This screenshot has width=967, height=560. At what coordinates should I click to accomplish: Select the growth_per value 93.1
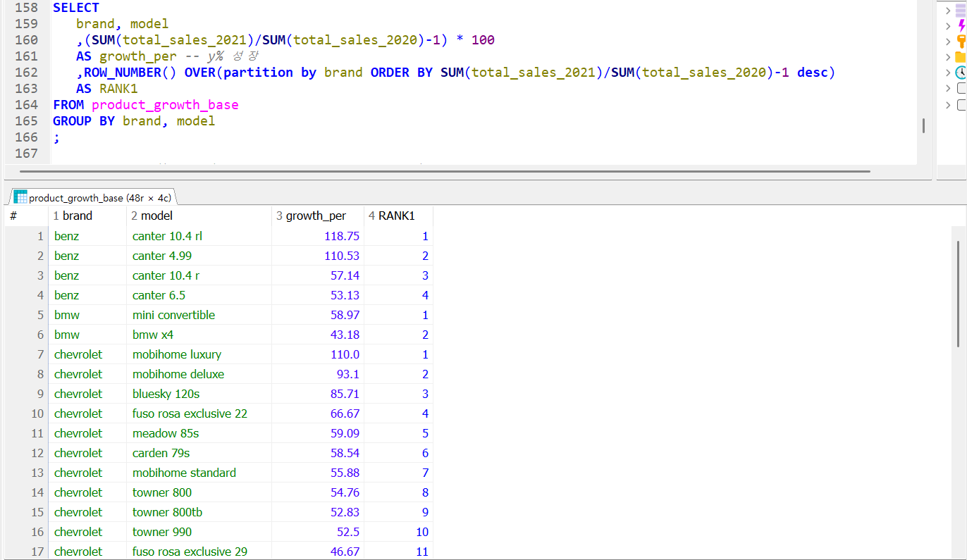click(x=318, y=374)
